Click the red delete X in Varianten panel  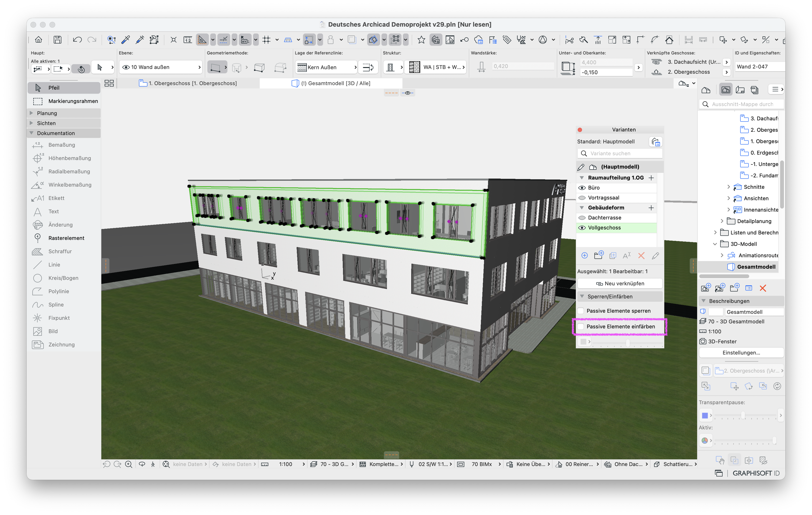[641, 256]
